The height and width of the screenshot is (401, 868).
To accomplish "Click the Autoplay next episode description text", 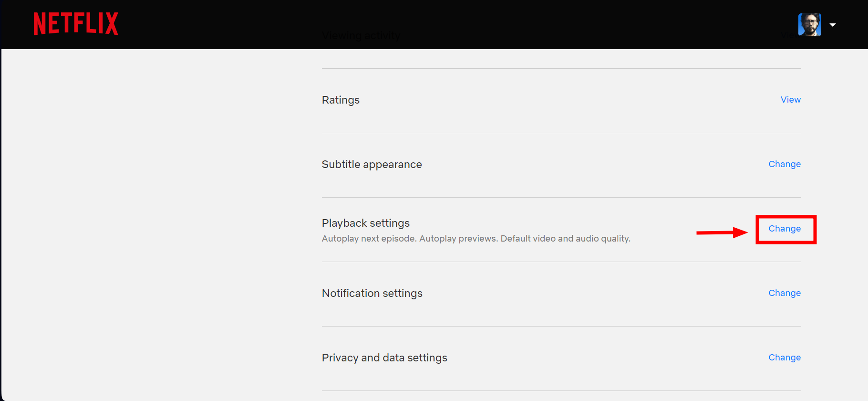I will pyautogui.click(x=369, y=239).
